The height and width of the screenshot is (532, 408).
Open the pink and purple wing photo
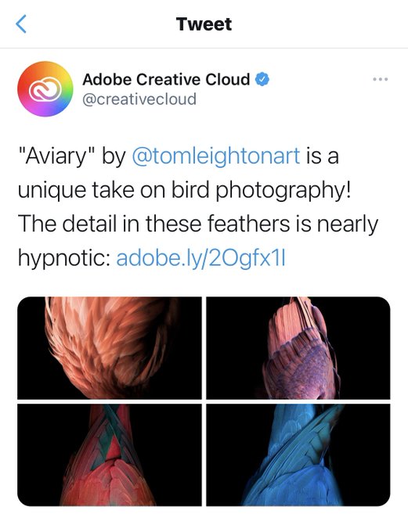click(298, 348)
